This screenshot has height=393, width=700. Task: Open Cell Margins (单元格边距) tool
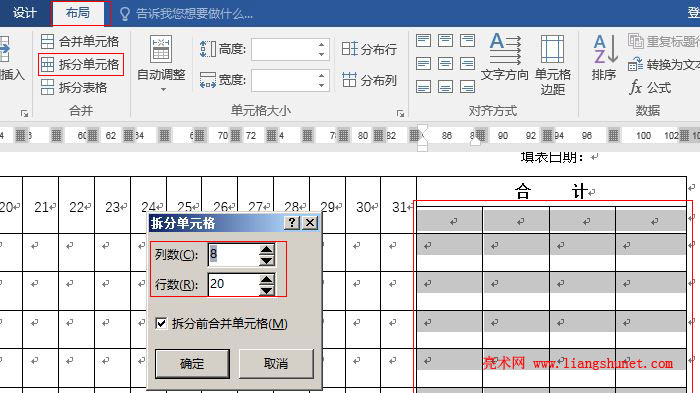[553, 65]
